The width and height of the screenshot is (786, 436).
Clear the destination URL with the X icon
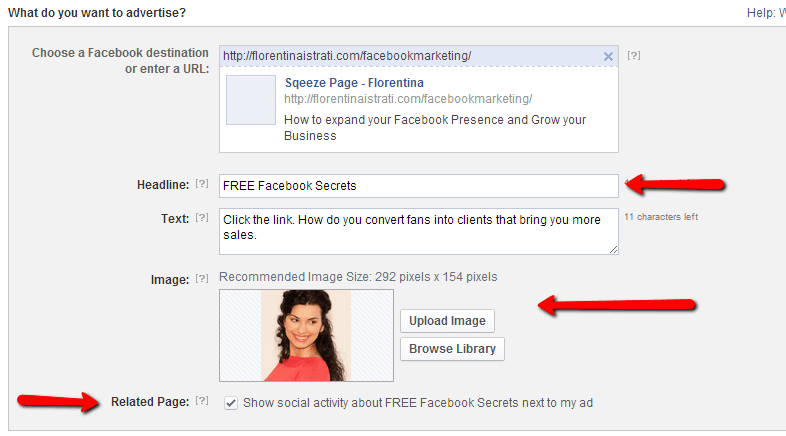608,57
